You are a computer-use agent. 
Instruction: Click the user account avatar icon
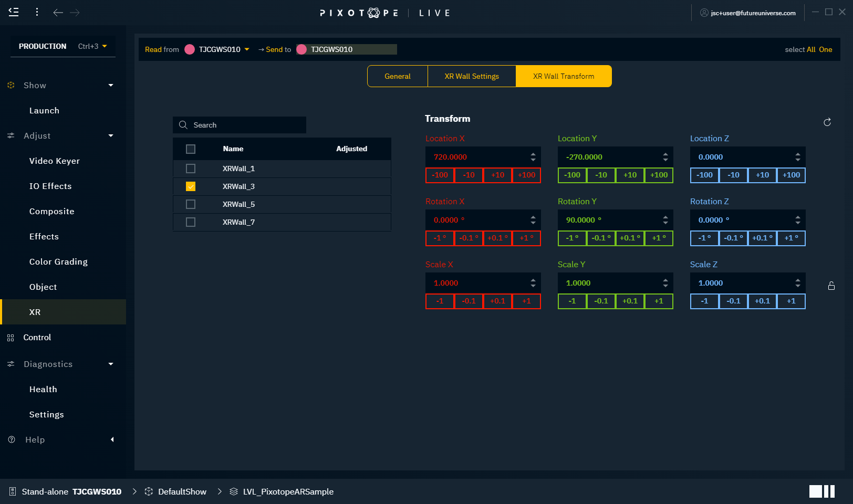(x=704, y=13)
